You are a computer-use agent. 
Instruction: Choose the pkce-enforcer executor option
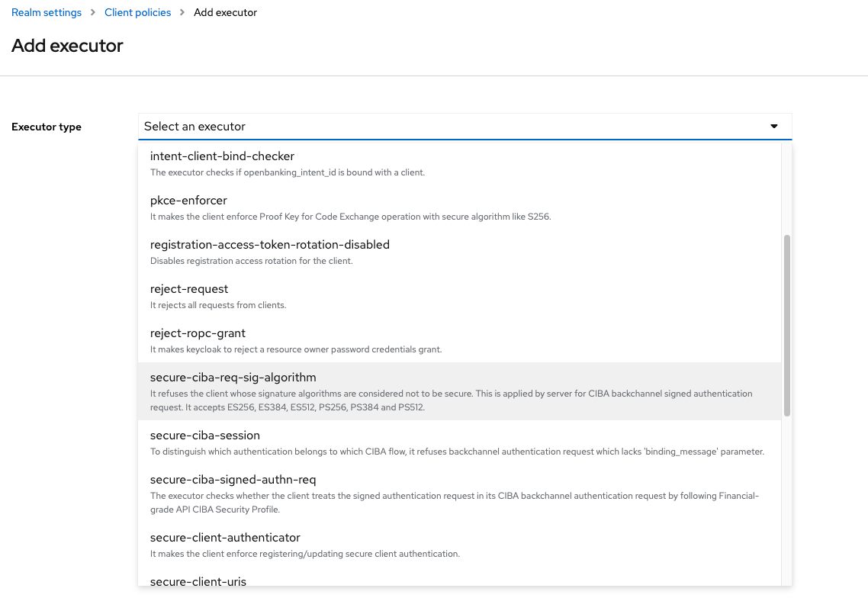click(188, 201)
